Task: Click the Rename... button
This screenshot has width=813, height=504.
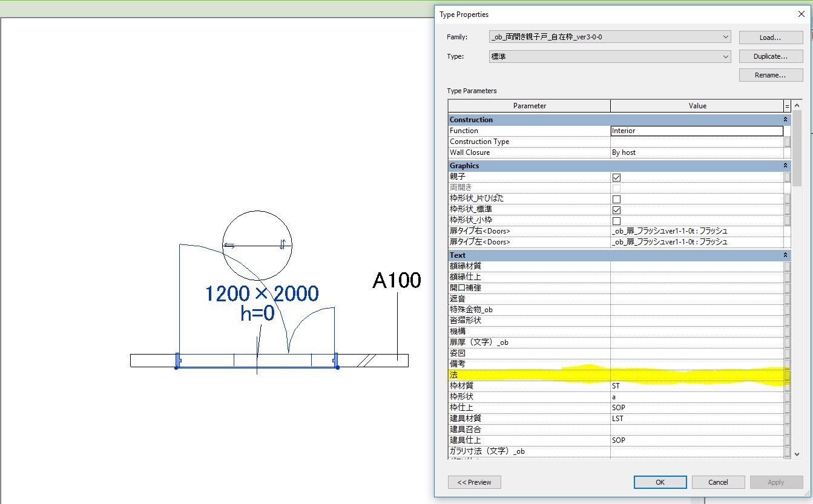Action: click(770, 75)
